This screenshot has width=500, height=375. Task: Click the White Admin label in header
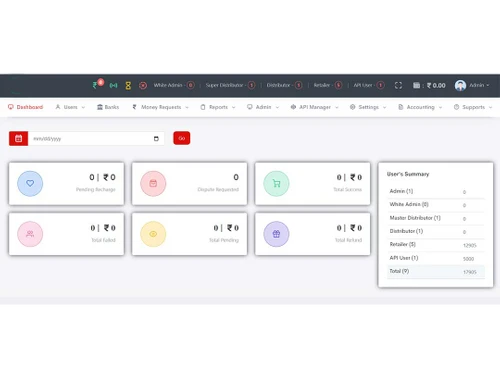(168, 85)
